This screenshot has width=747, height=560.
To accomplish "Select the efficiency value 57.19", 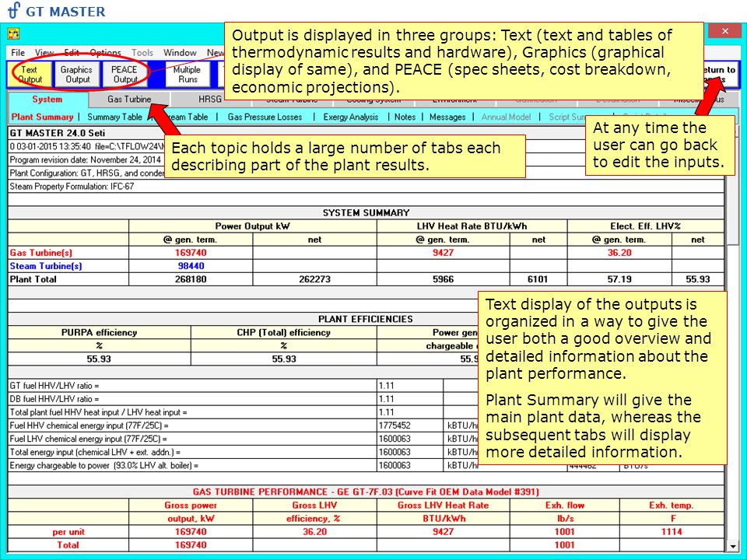I will pos(619,279).
